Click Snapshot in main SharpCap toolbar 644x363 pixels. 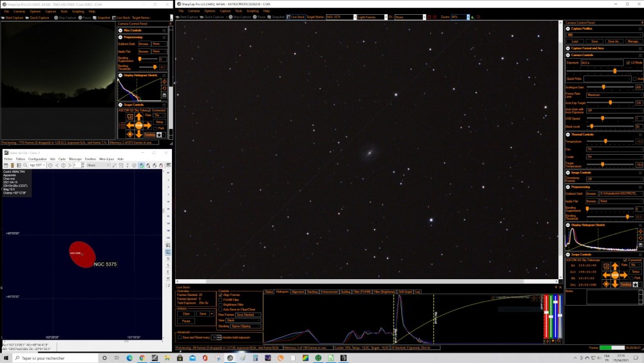[276, 17]
